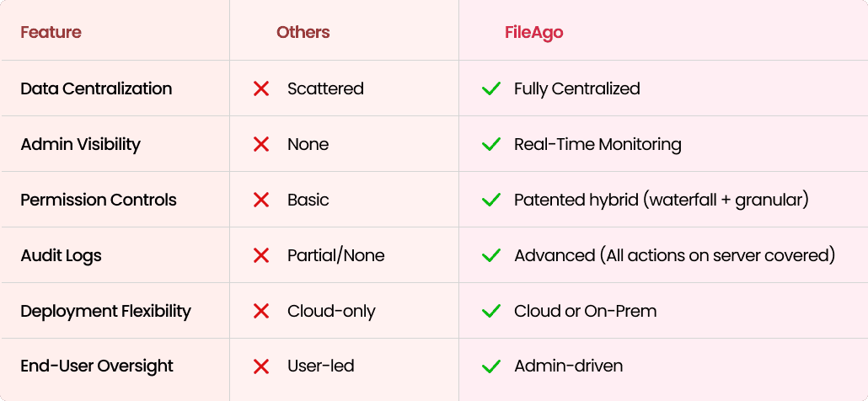
Task: Click the red X beside None
Action: (260, 144)
